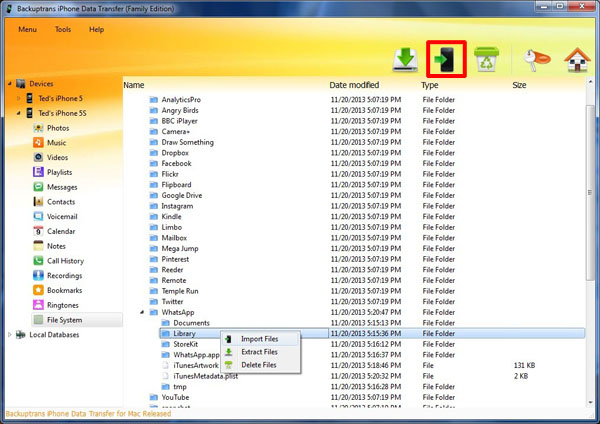Open Playlists category in sidebar
This screenshot has height=424, width=600.
(59, 172)
